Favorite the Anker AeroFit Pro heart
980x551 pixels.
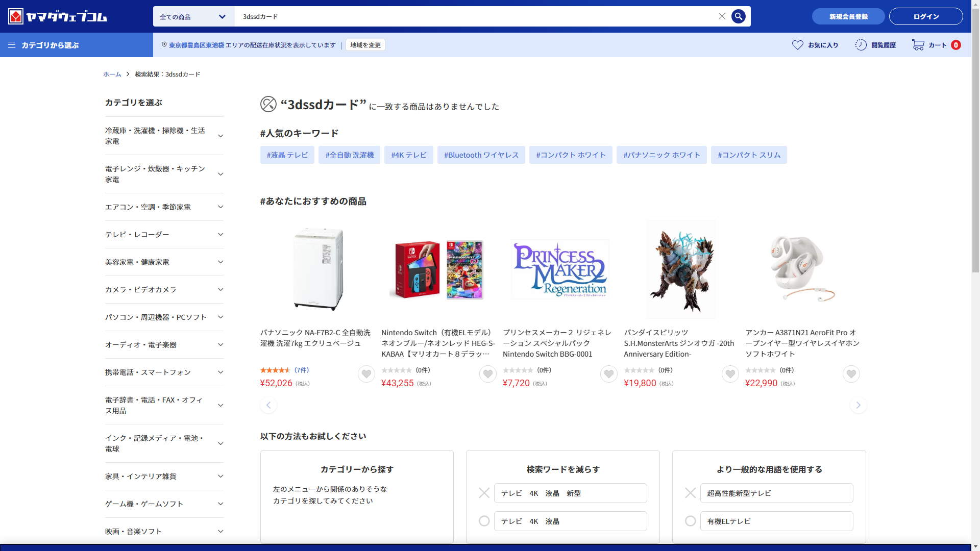851,374
